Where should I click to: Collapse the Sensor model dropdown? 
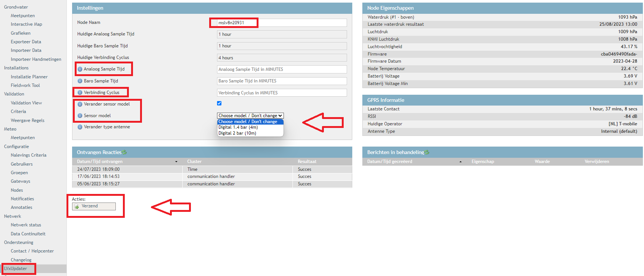pos(250,116)
